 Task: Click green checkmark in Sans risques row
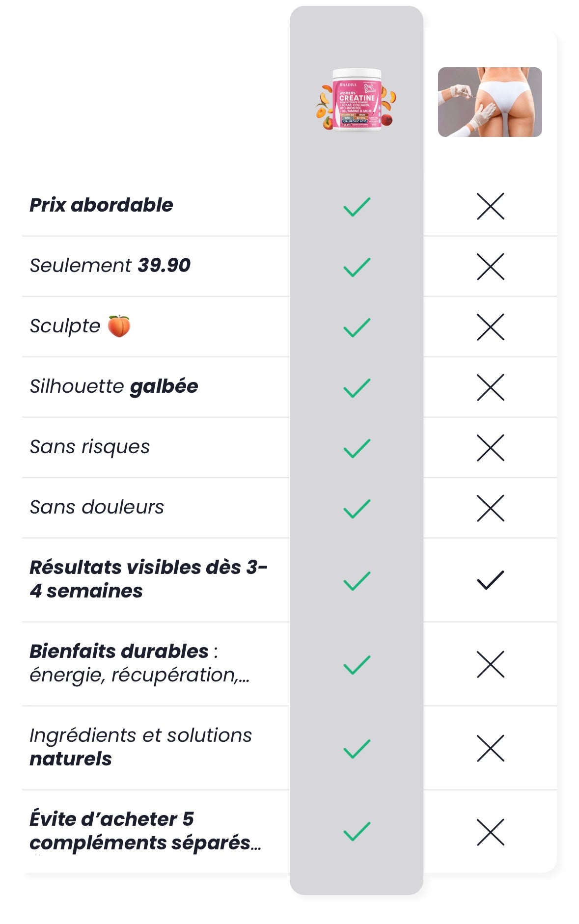357,448
